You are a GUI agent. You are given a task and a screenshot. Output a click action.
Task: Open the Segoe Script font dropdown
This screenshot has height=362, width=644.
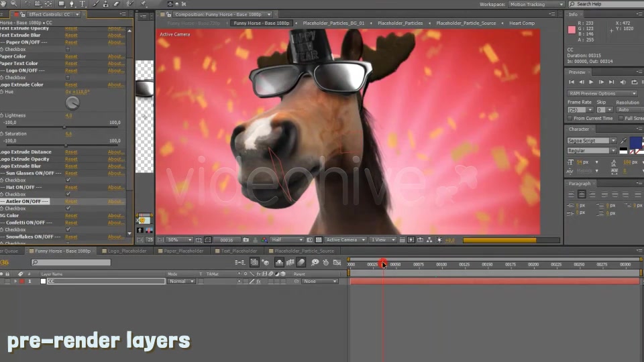591,140
